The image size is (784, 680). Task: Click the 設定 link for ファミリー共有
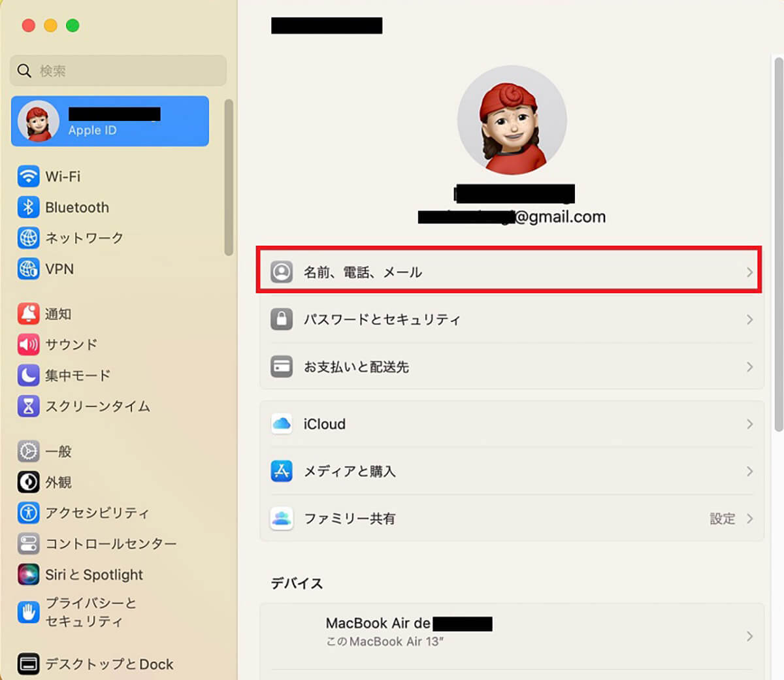click(723, 519)
